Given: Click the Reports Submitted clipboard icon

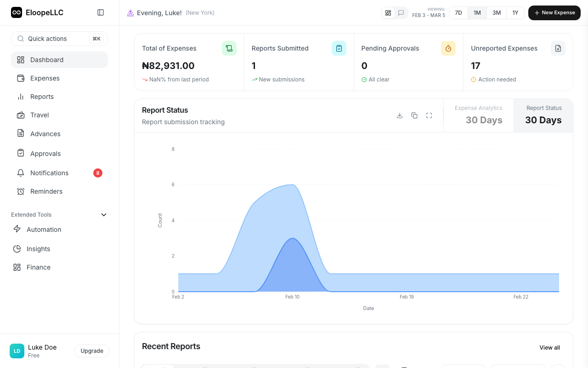Looking at the screenshot, I should pyautogui.click(x=339, y=48).
